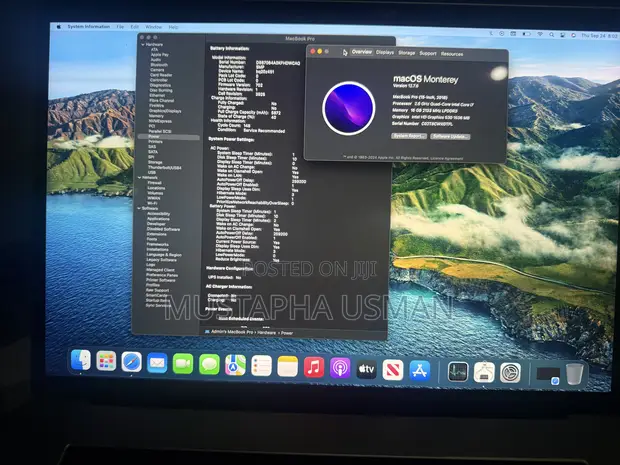Image resolution: width=620 pixels, height=465 pixels.
Task: Open Finder from the Dock
Action: click(81, 360)
